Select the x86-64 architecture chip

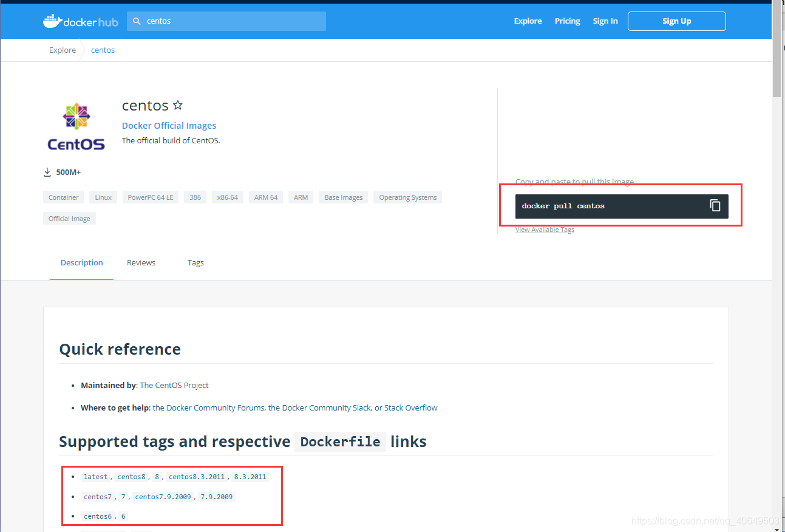tap(228, 197)
